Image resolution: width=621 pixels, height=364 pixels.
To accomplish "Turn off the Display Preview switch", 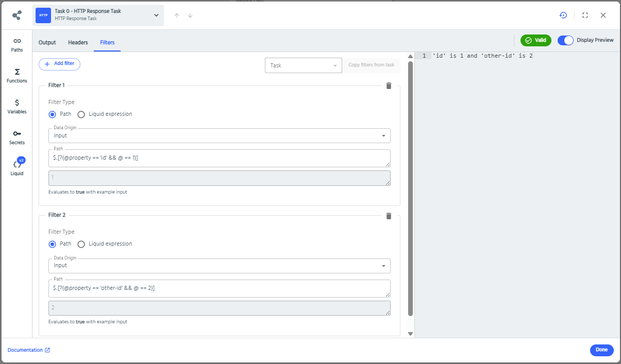I will (x=565, y=40).
